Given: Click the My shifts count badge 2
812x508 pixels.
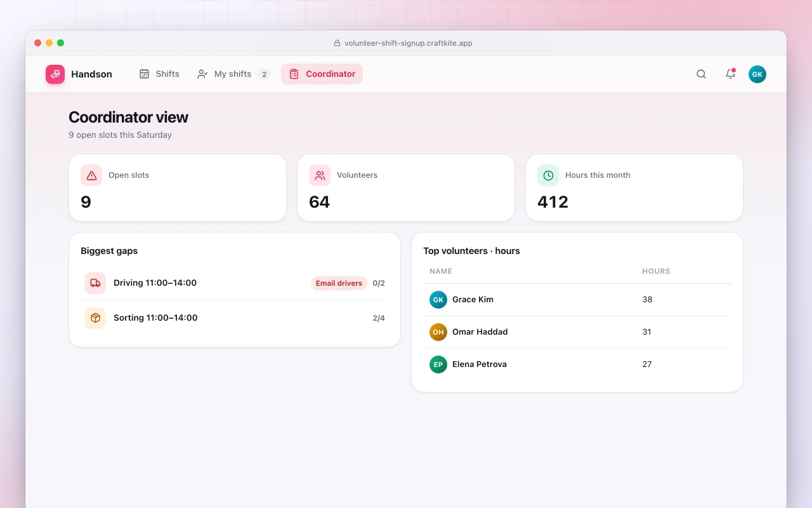Looking at the screenshot, I should tap(264, 74).
